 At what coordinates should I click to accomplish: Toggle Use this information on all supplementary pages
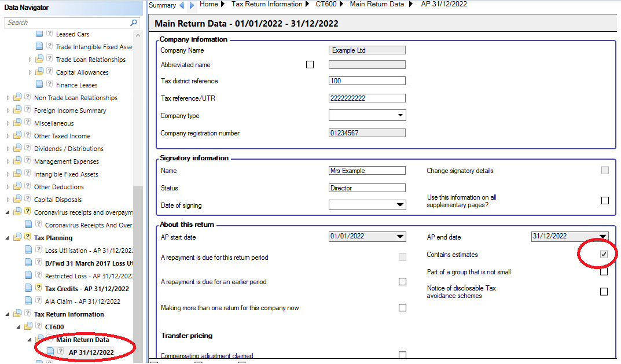point(605,200)
